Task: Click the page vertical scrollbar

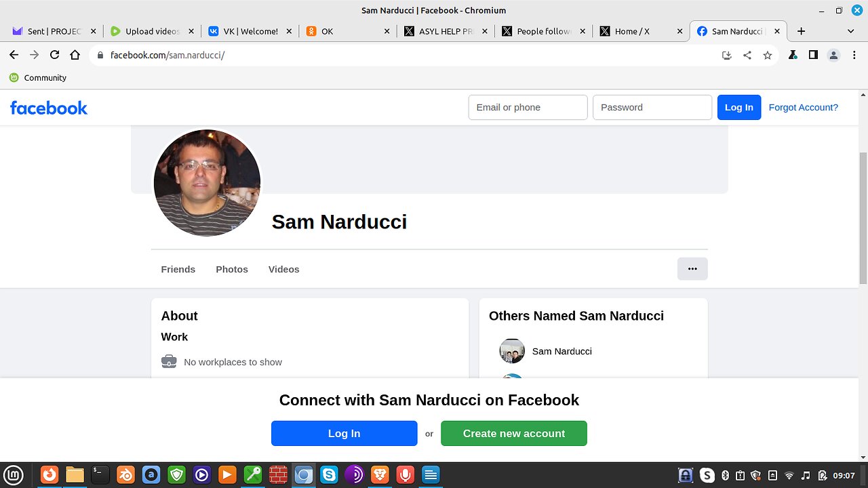Action: 863,218
